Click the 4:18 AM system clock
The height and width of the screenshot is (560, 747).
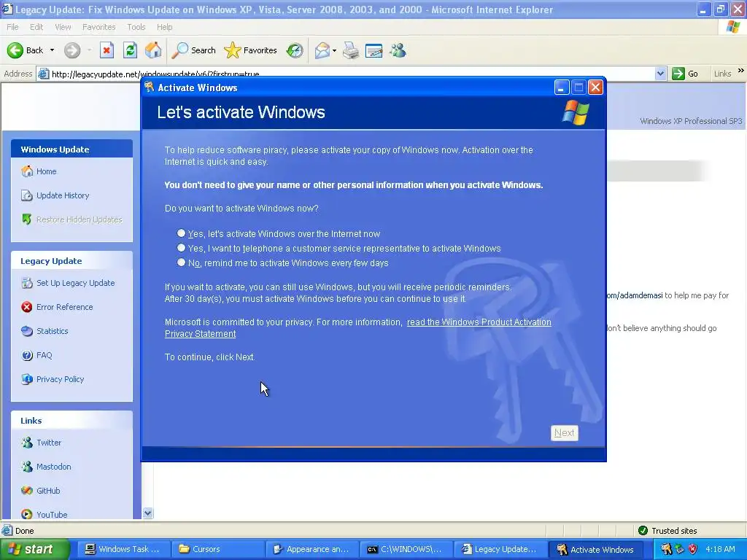[x=720, y=549]
